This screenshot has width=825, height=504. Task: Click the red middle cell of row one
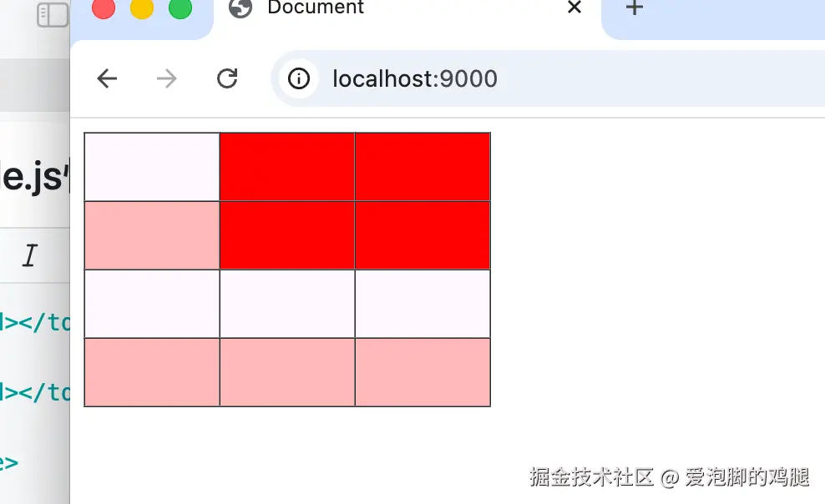coord(287,167)
